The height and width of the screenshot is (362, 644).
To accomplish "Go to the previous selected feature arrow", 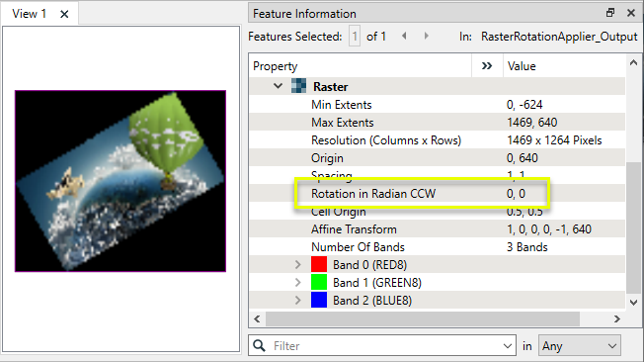I will tap(404, 37).
